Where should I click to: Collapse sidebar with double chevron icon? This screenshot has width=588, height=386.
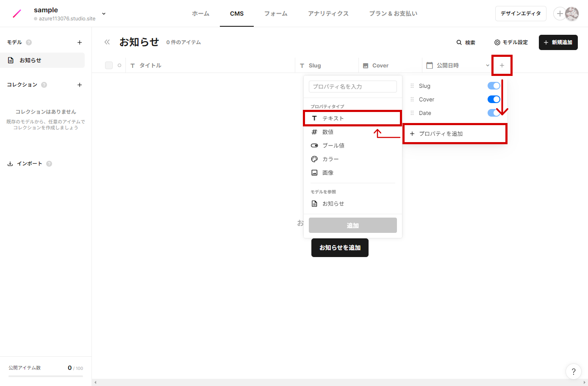[x=107, y=42]
